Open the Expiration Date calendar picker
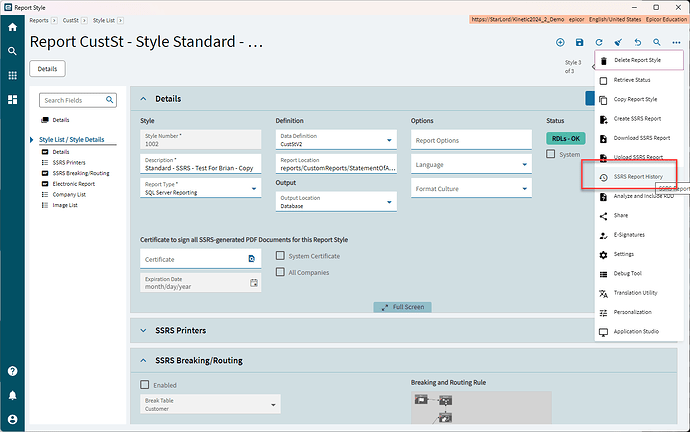Screen dimensions: 690x432 [x=254, y=283]
